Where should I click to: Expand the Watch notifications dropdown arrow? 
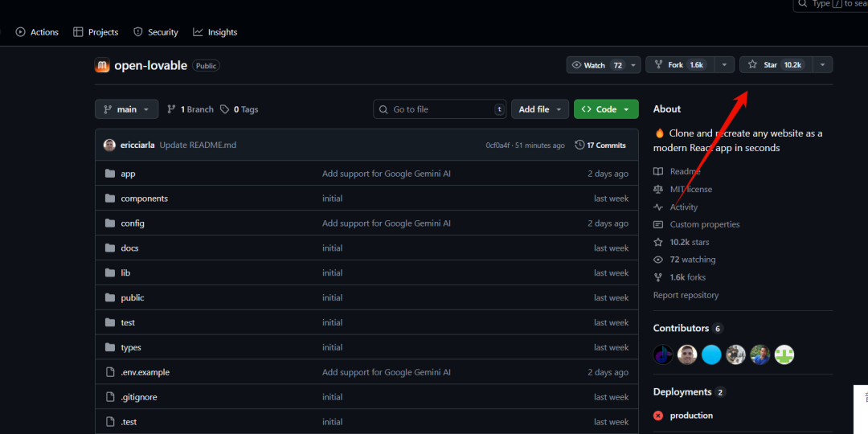click(633, 65)
